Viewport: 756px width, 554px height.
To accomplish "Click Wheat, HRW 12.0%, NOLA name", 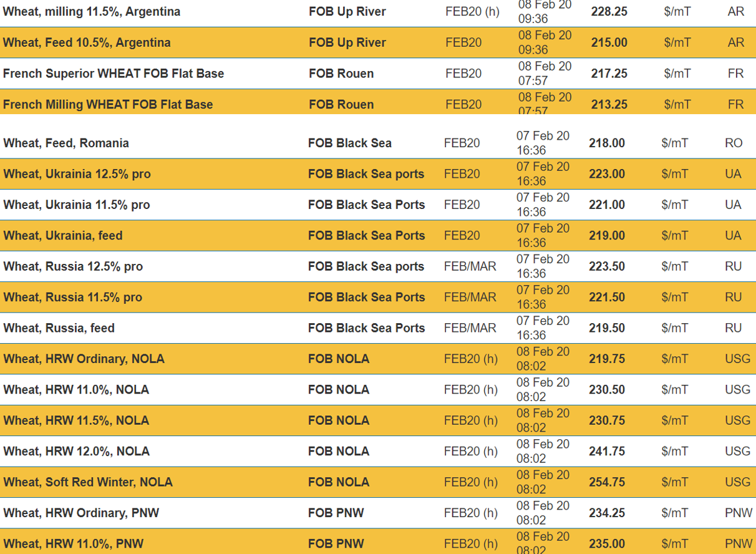I will click(77, 451).
